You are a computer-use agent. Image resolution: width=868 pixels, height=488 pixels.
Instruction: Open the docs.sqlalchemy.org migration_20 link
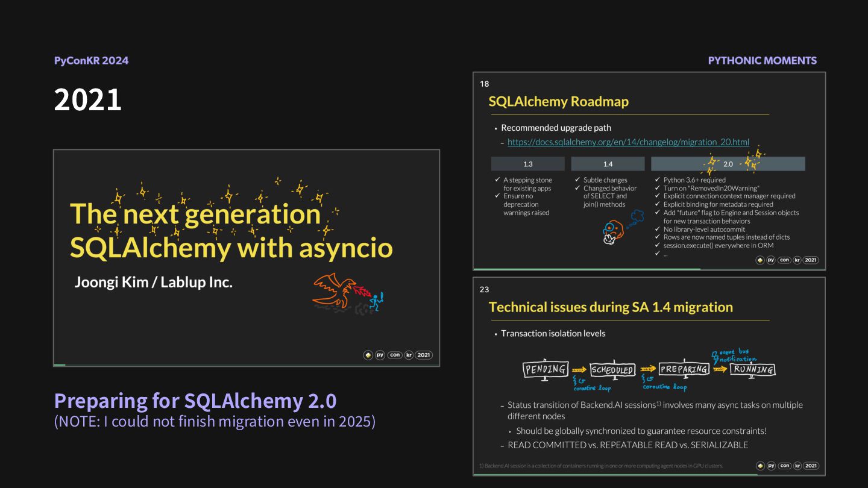[628, 142]
